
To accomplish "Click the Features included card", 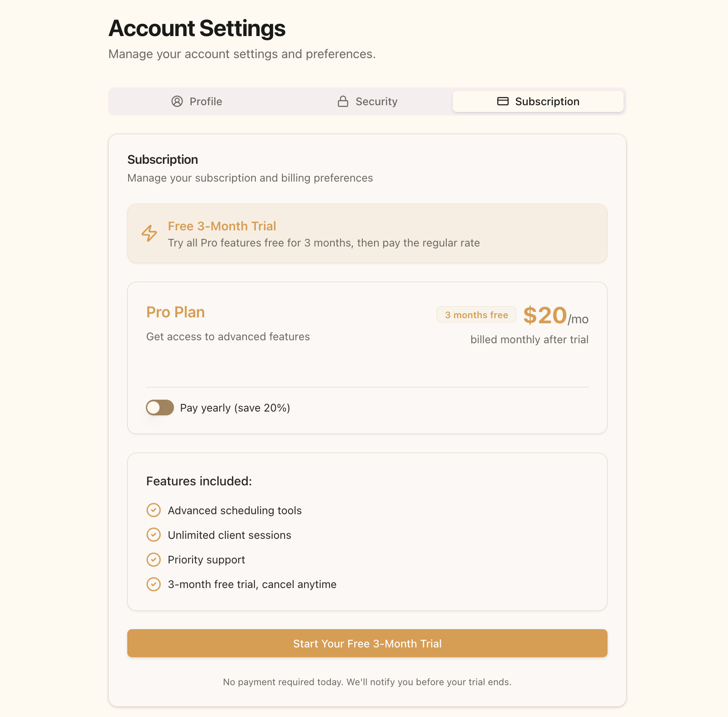I will click(x=367, y=532).
